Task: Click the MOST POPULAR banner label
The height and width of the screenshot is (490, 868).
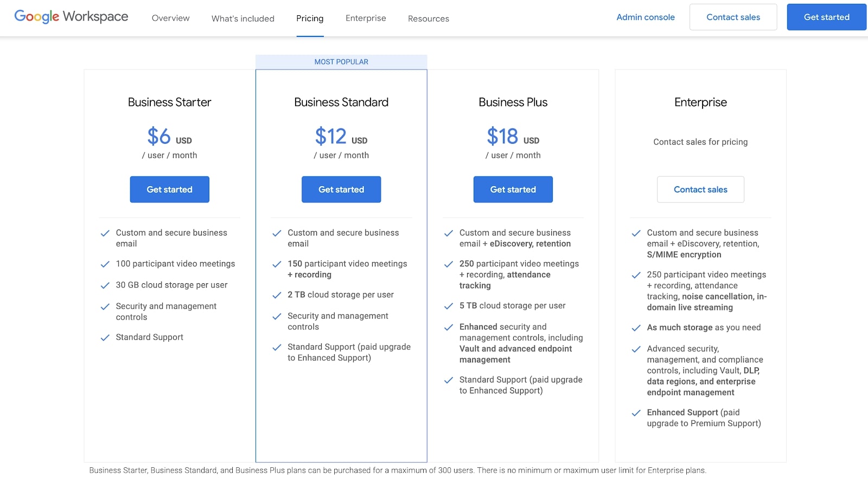Action: [341, 62]
